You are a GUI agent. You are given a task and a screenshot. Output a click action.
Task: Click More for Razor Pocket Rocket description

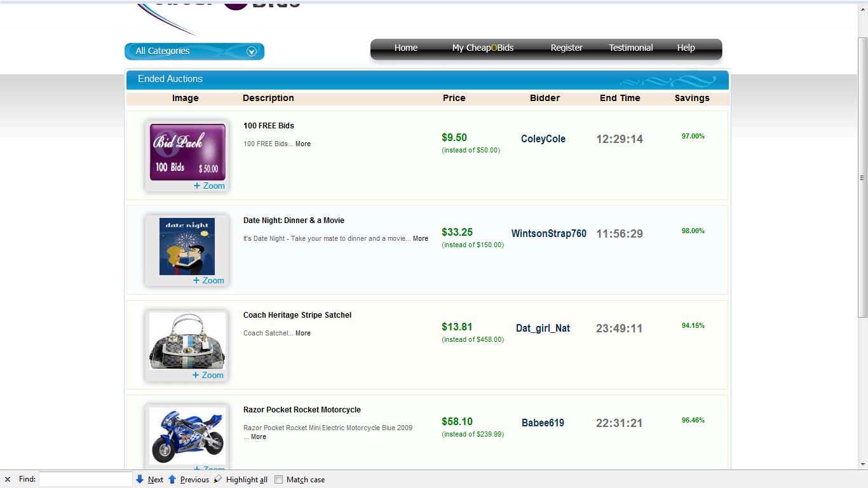pos(259,437)
